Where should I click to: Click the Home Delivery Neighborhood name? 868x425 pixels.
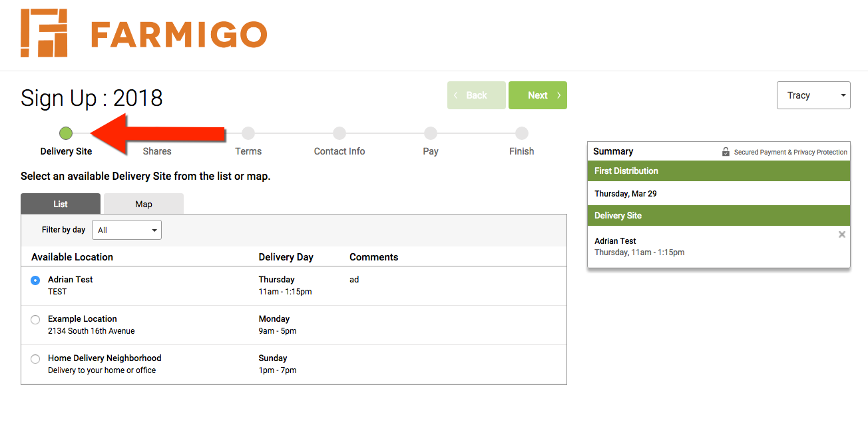(x=105, y=358)
